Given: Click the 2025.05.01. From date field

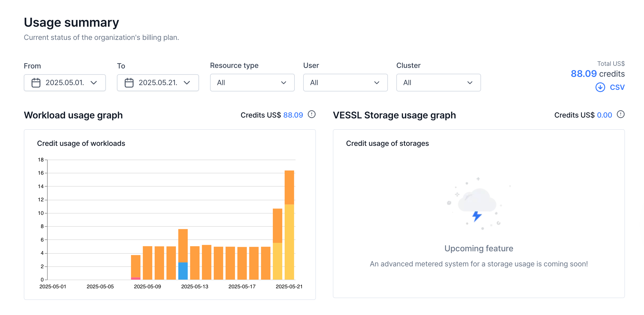Looking at the screenshot, I should click(x=65, y=83).
